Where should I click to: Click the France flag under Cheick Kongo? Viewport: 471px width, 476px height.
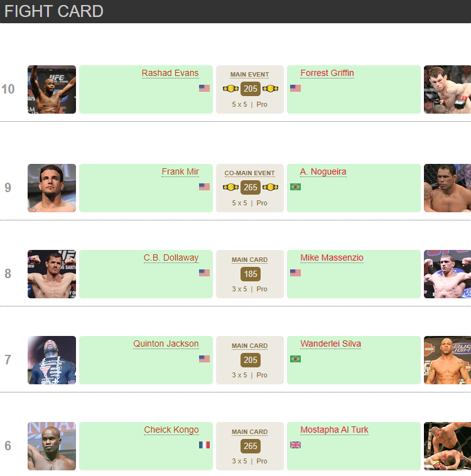tap(204, 445)
